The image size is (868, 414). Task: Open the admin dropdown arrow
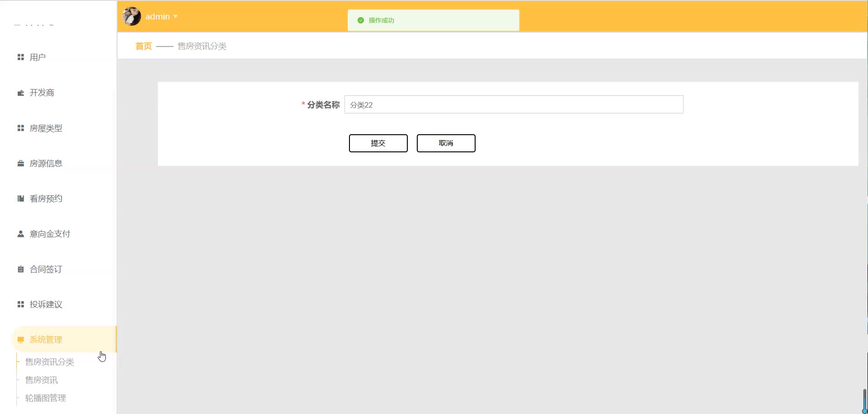[x=175, y=17]
